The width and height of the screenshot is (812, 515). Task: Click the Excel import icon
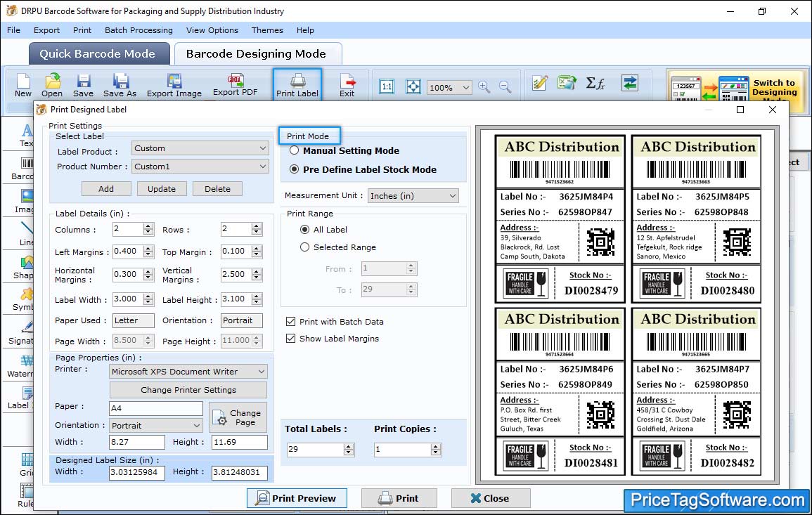point(567,83)
